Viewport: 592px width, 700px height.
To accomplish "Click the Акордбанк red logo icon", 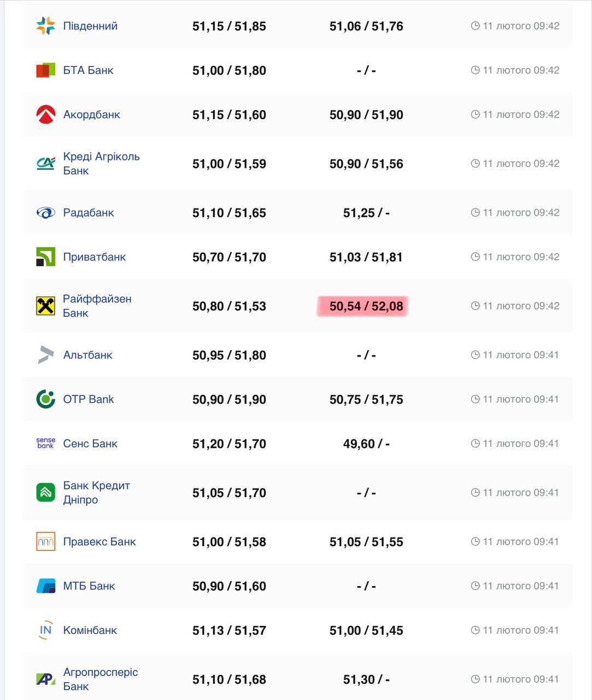I will pyautogui.click(x=45, y=114).
